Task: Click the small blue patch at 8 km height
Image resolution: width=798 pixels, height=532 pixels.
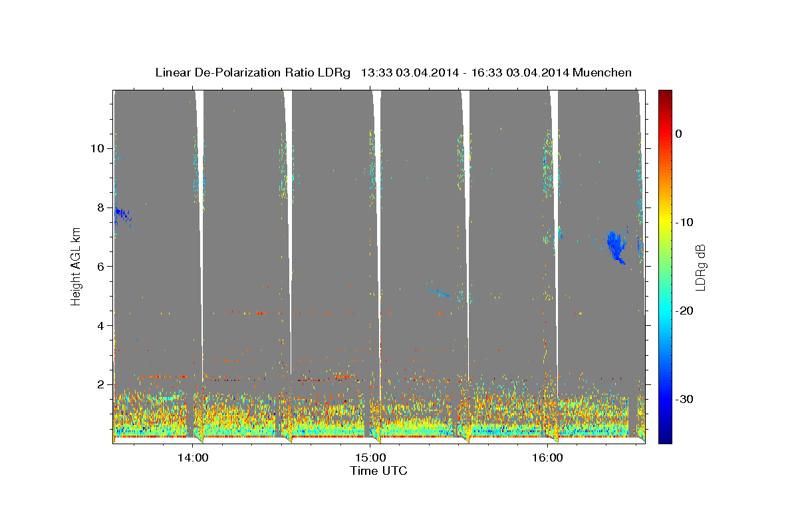Action: 123,214
